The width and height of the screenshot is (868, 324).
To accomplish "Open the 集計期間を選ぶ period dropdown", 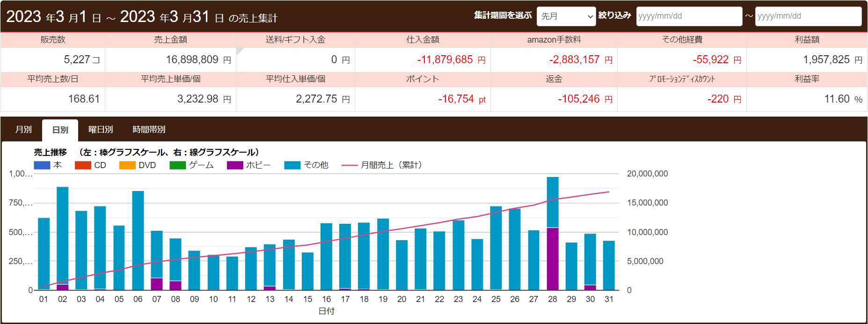I will tap(566, 16).
